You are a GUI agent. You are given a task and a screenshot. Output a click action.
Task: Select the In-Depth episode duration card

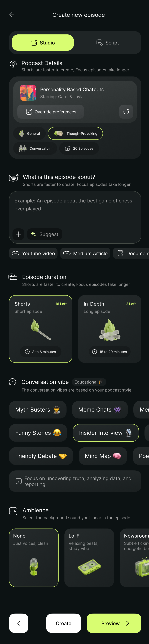coord(110,329)
